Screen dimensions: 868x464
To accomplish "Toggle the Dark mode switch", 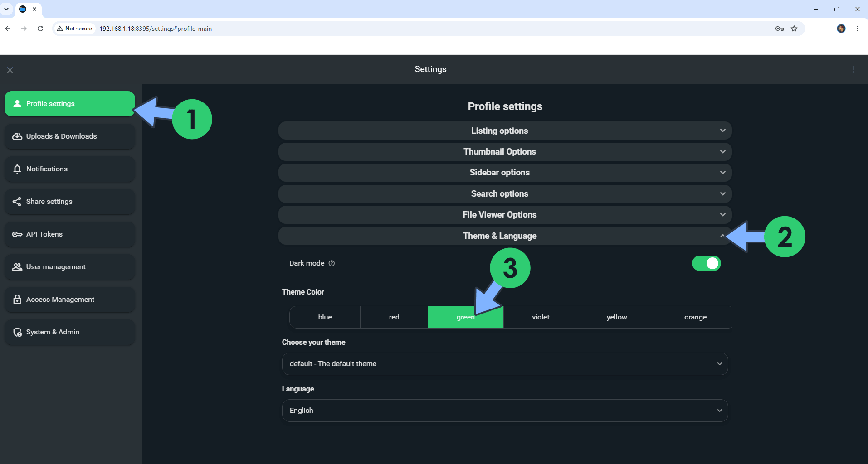I will pos(706,263).
